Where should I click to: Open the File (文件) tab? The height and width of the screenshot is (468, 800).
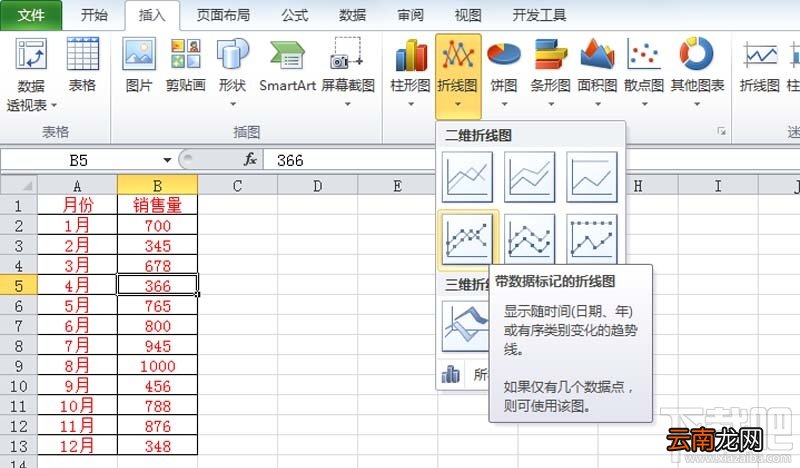(x=31, y=15)
